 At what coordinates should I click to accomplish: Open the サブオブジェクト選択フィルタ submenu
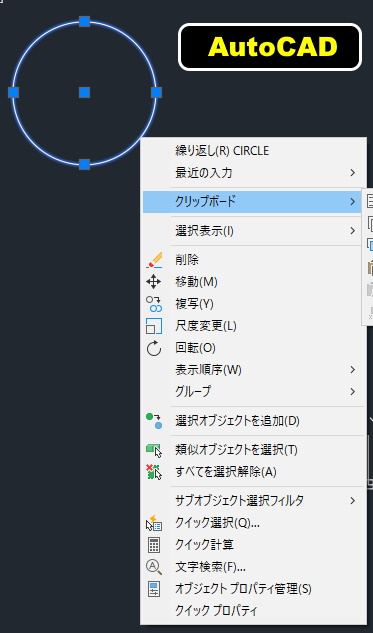(254, 501)
